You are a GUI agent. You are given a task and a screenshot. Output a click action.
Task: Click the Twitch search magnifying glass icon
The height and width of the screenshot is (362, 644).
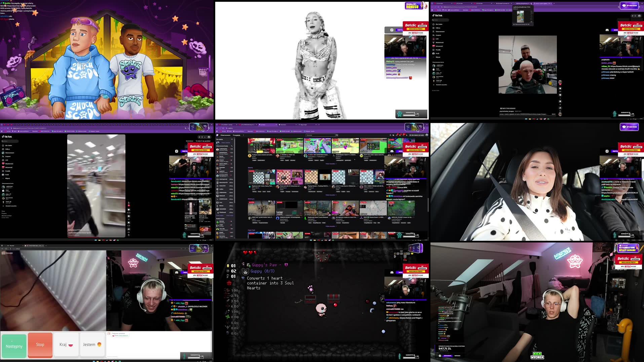coord(337,135)
